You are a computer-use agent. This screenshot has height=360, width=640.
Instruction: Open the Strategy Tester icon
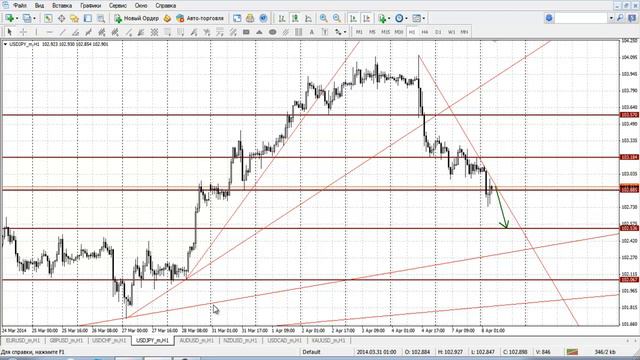point(101,18)
